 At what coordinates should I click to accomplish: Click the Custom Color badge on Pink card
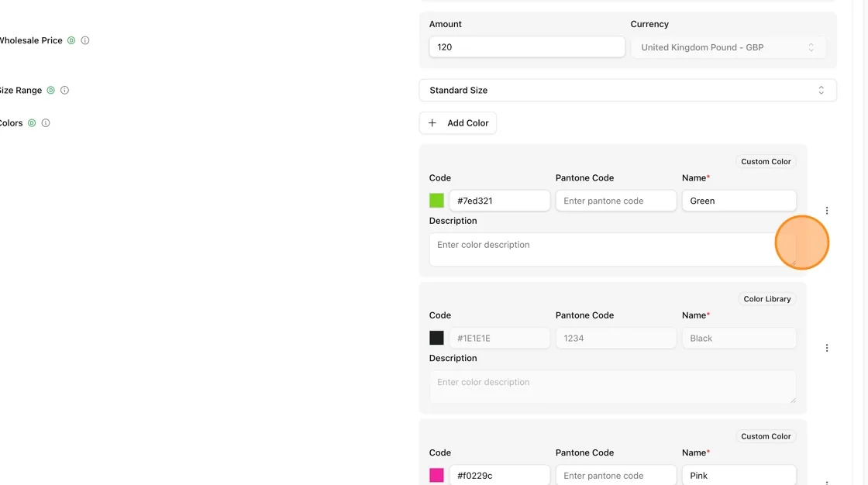766,436
